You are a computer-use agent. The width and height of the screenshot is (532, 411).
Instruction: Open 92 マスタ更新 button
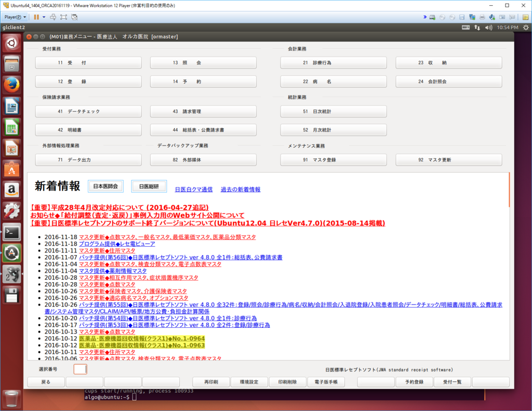(x=448, y=160)
